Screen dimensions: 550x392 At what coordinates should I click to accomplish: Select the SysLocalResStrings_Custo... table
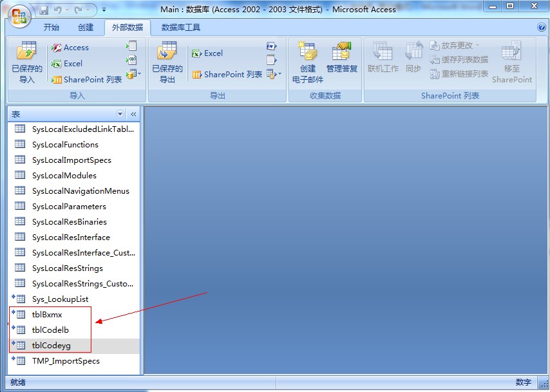tap(74, 283)
